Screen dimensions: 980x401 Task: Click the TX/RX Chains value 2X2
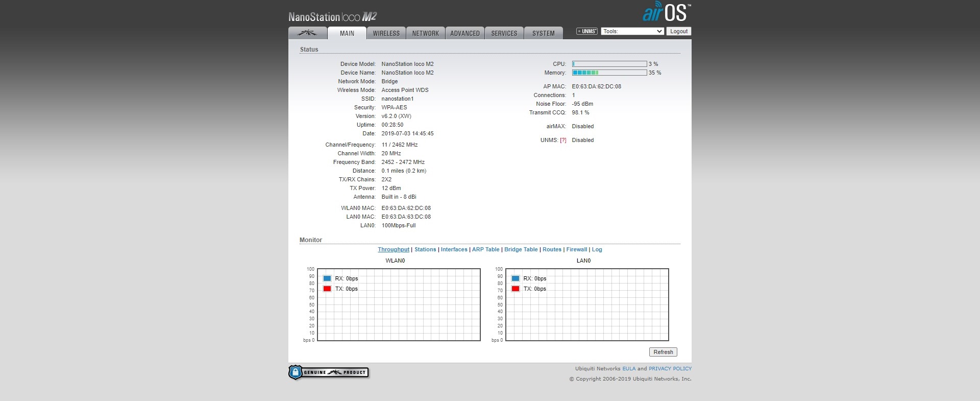[x=387, y=179]
